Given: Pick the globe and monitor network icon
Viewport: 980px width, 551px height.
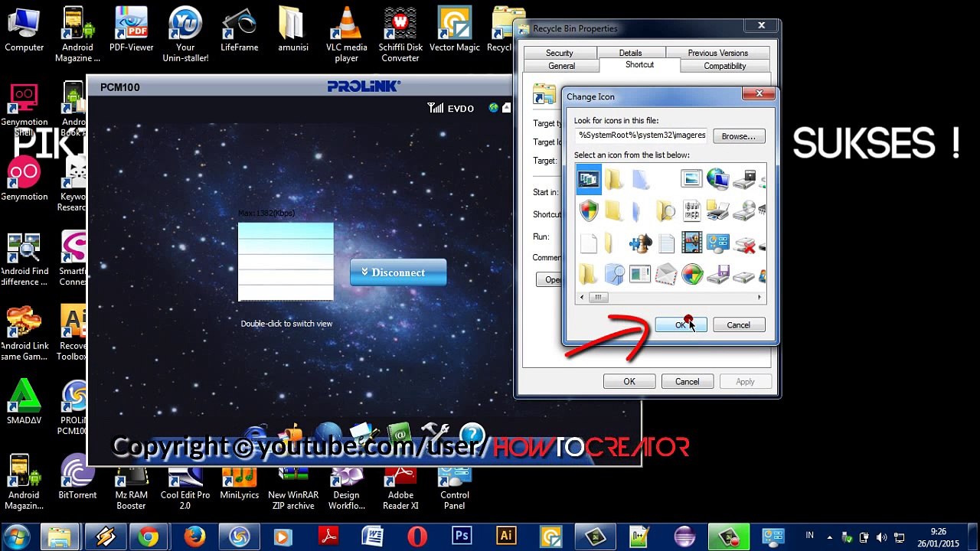Looking at the screenshot, I should tap(717, 178).
